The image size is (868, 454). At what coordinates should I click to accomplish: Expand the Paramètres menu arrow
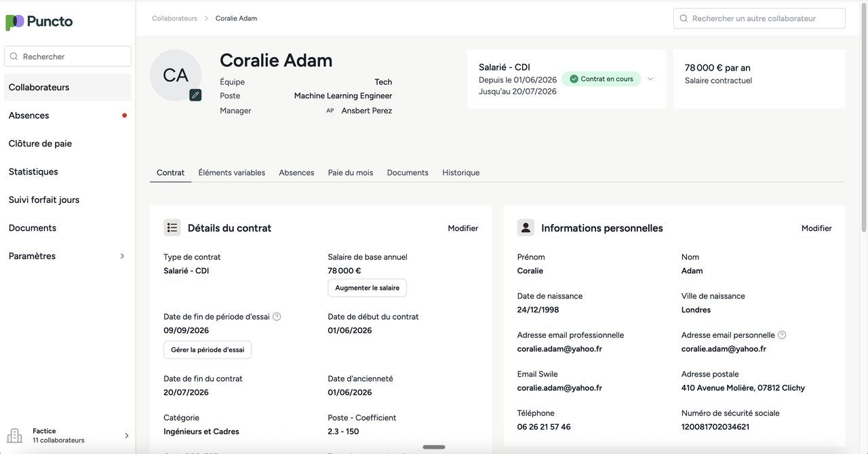point(123,257)
